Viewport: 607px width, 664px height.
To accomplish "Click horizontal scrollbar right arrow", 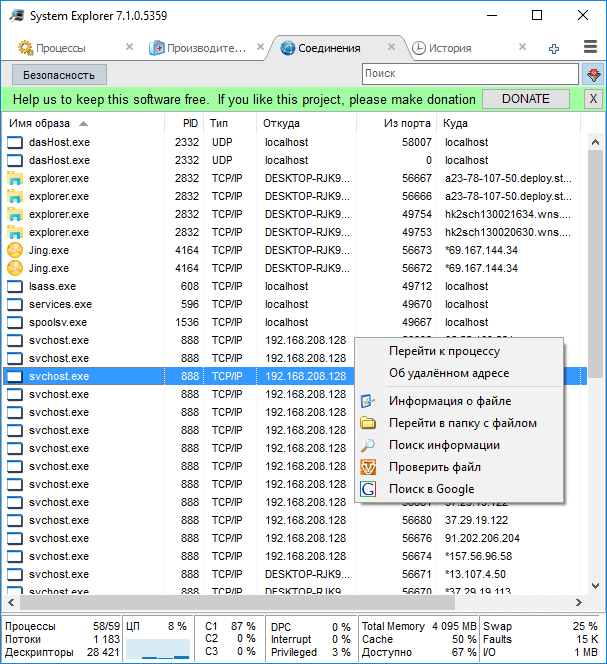I will 579,602.
